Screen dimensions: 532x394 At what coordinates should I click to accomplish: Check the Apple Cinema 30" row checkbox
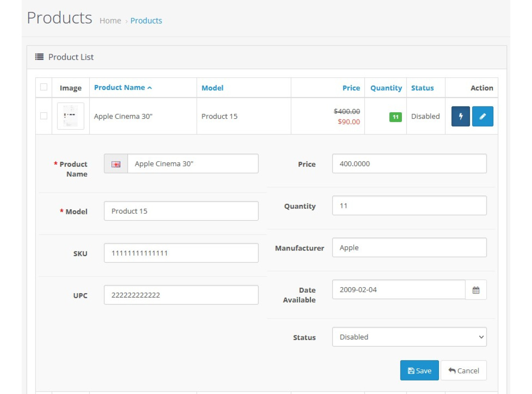point(44,116)
